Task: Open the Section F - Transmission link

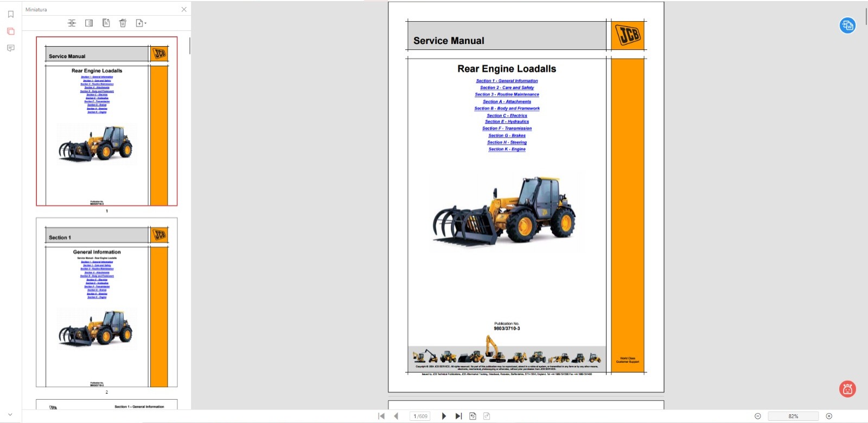Action: coord(507,129)
